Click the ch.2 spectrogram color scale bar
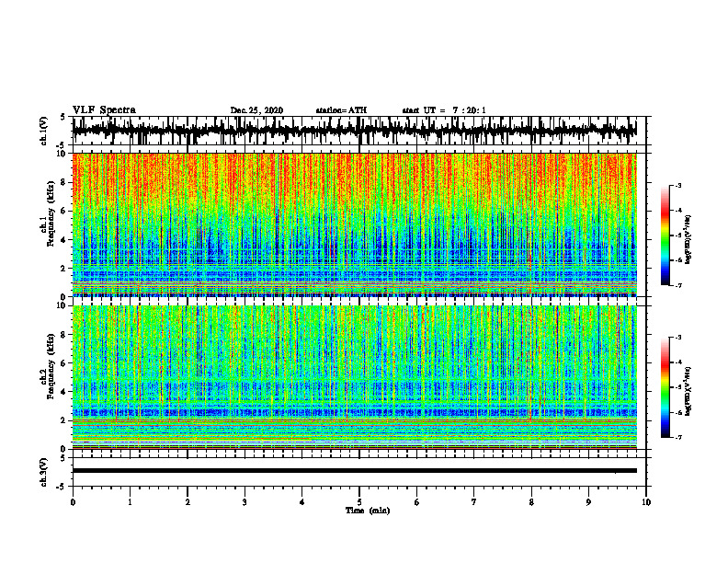This screenshot has width=728, height=563. [x=665, y=387]
